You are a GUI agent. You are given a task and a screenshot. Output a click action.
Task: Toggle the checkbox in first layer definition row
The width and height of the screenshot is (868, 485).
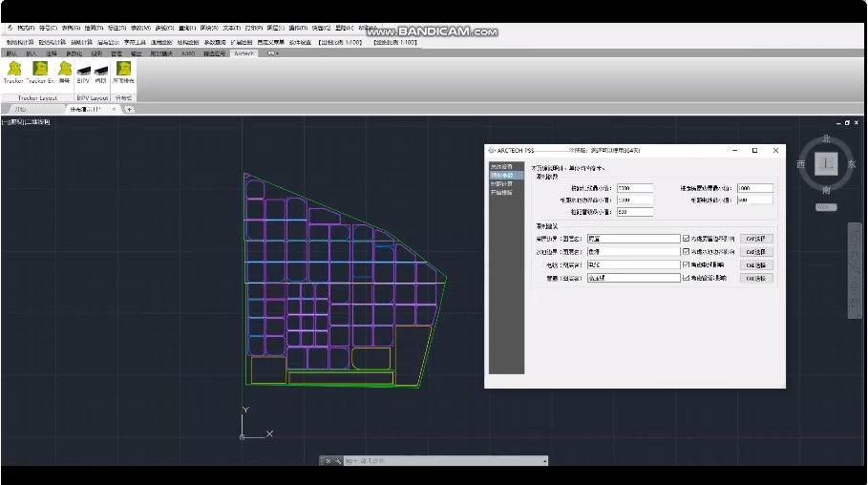(x=686, y=238)
